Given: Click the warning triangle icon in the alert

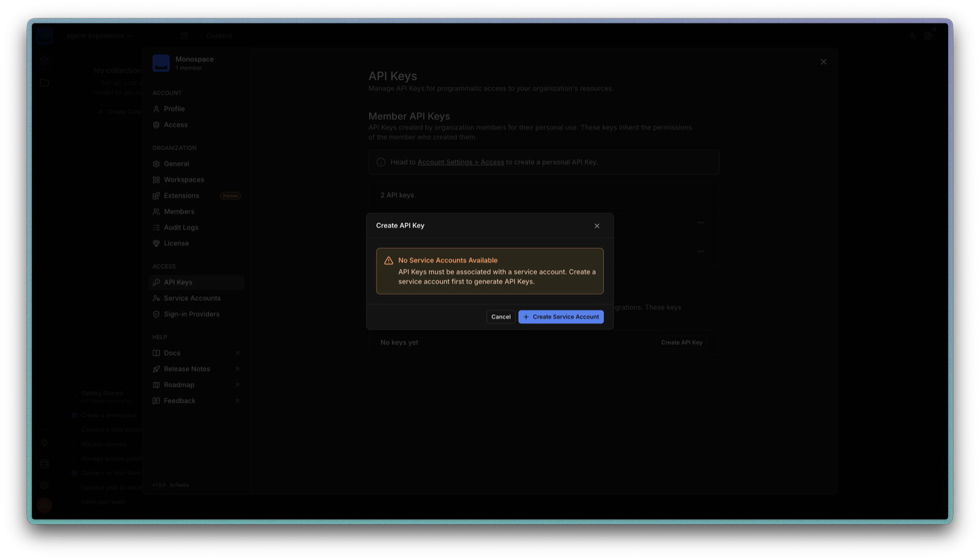Looking at the screenshot, I should point(388,261).
